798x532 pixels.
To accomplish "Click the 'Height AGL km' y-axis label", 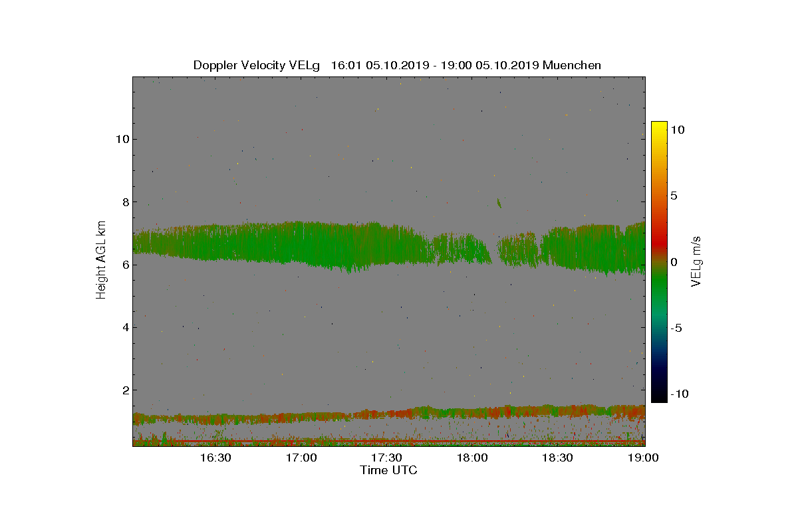I will tap(101, 260).
